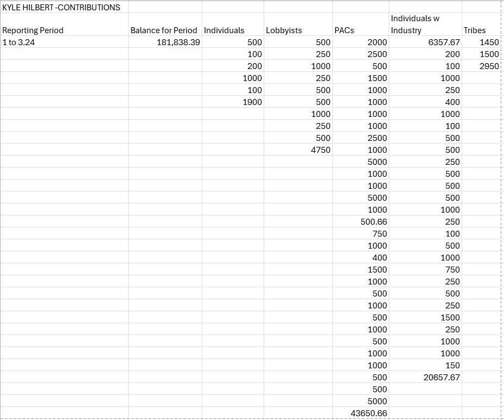Click the Reporting Period header cell

point(33,30)
